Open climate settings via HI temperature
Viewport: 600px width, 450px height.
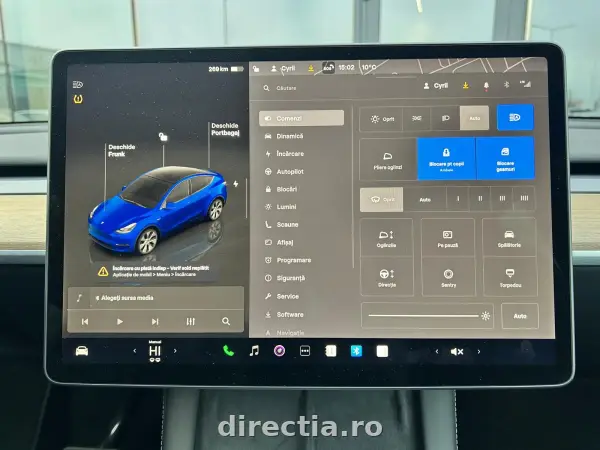coord(155,351)
